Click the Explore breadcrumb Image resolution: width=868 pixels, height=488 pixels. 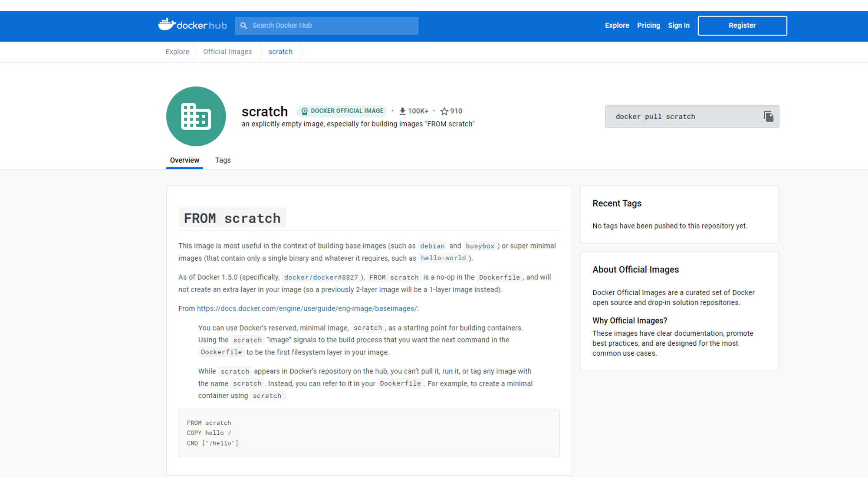(177, 52)
